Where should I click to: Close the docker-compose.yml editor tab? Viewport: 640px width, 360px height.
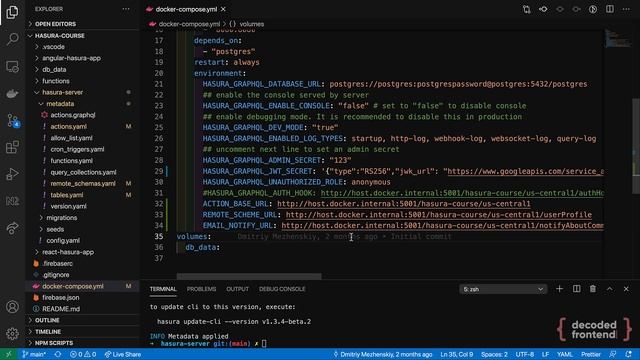pos(223,9)
